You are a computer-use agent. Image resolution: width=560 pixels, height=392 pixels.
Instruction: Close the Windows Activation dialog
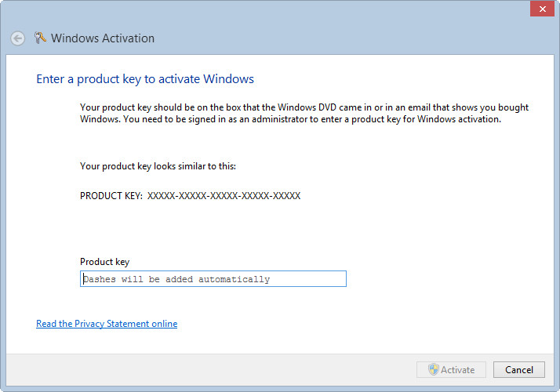tap(540, 9)
